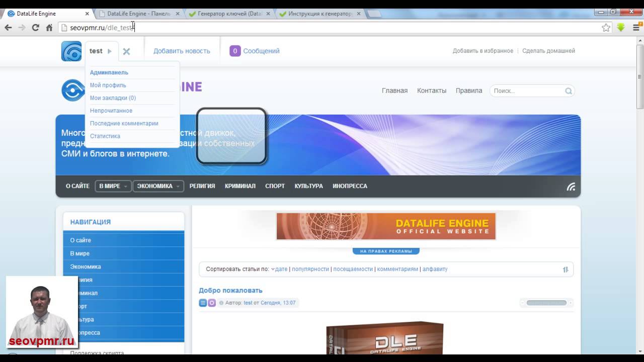Click the sort direction arrows icon
Viewport: 644px width, 362px height.
pyautogui.click(x=566, y=269)
